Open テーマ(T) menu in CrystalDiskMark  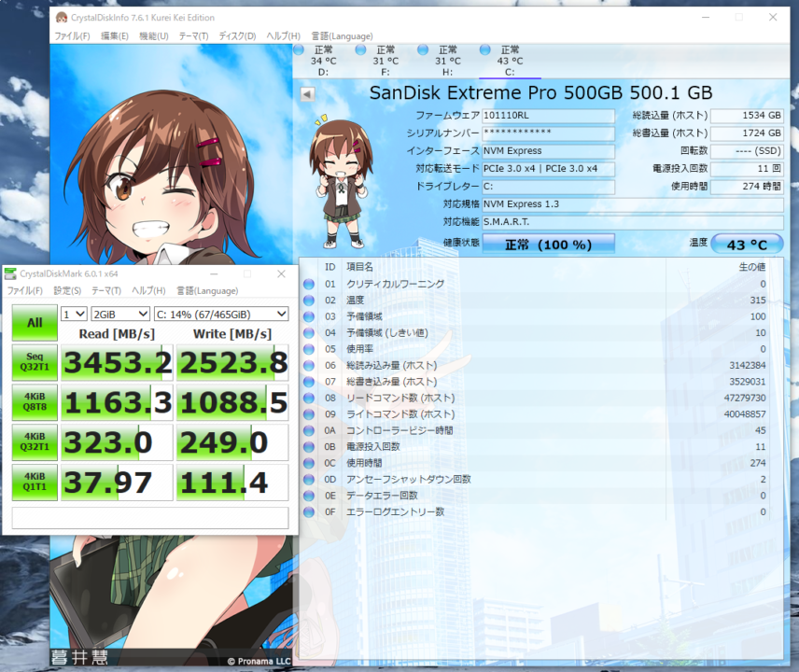[106, 290]
